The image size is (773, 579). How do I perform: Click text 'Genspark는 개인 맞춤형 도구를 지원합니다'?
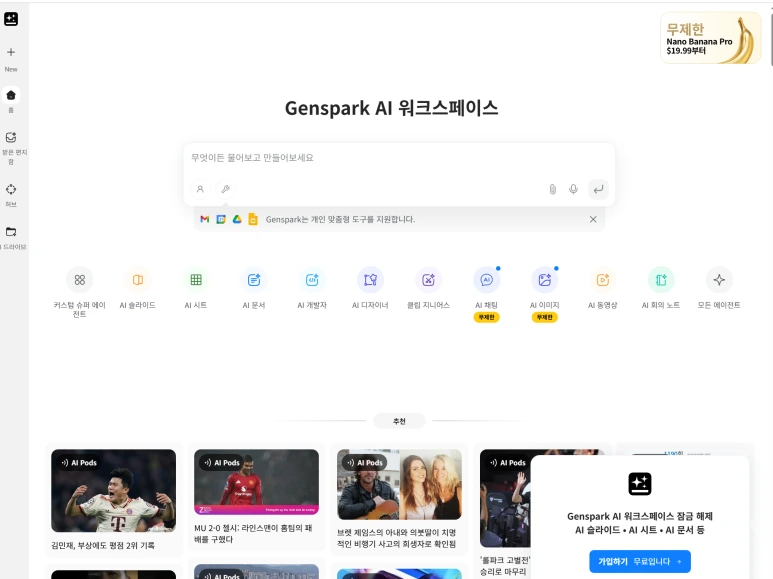point(340,219)
